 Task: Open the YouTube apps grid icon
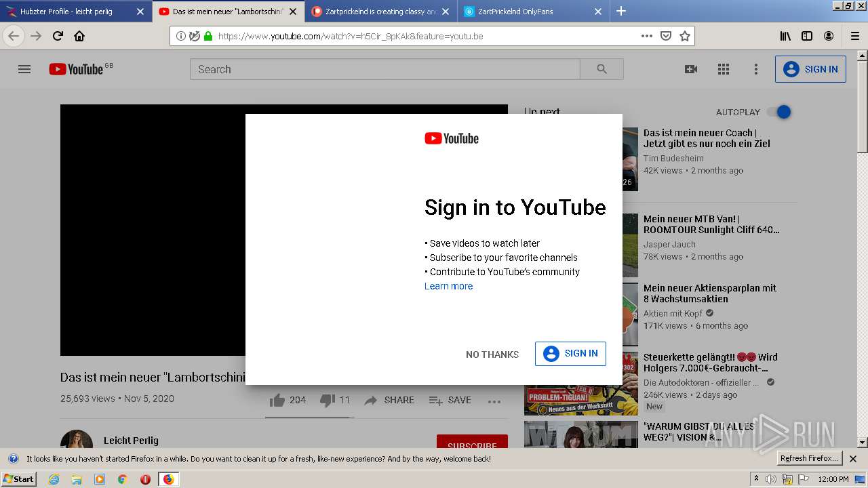click(x=724, y=69)
